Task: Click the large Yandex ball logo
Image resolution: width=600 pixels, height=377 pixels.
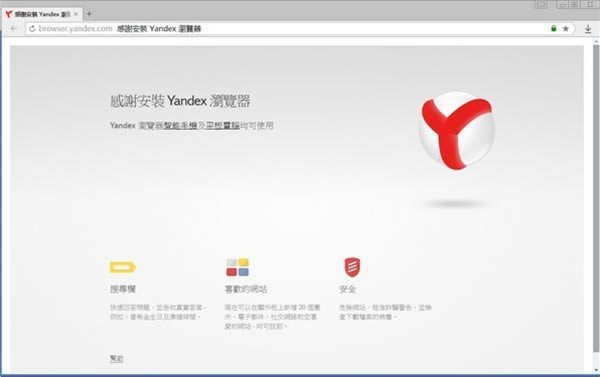Action: (457, 130)
